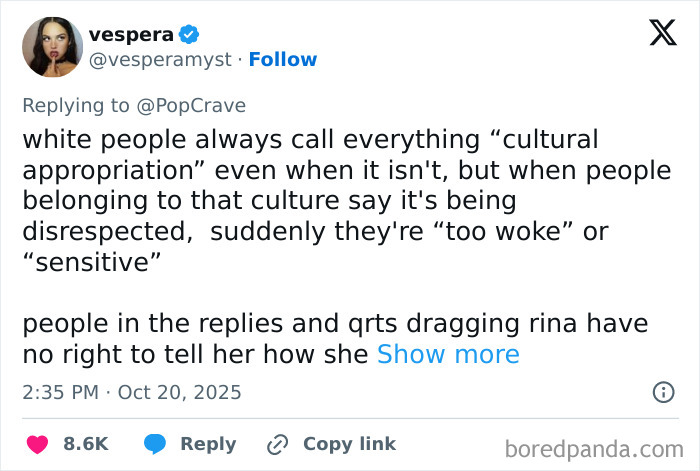700x471 pixels.
Task: Like the tweet with the heart icon
Action: tap(37, 444)
